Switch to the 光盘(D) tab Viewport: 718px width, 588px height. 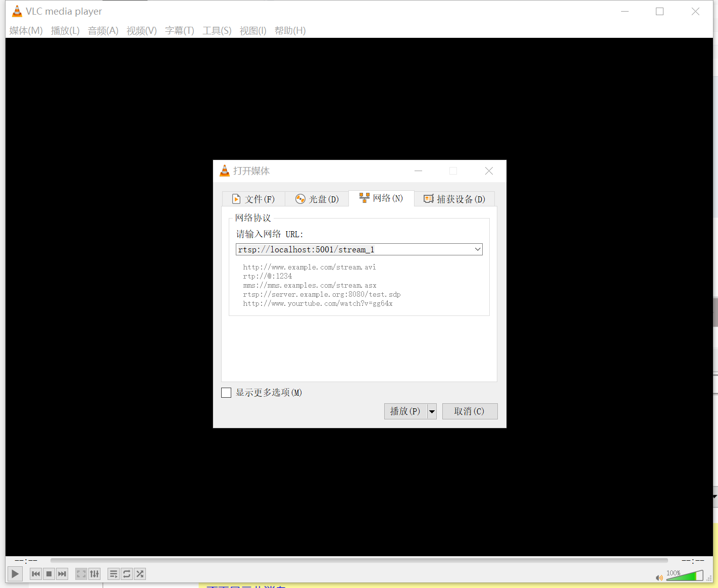coord(317,199)
